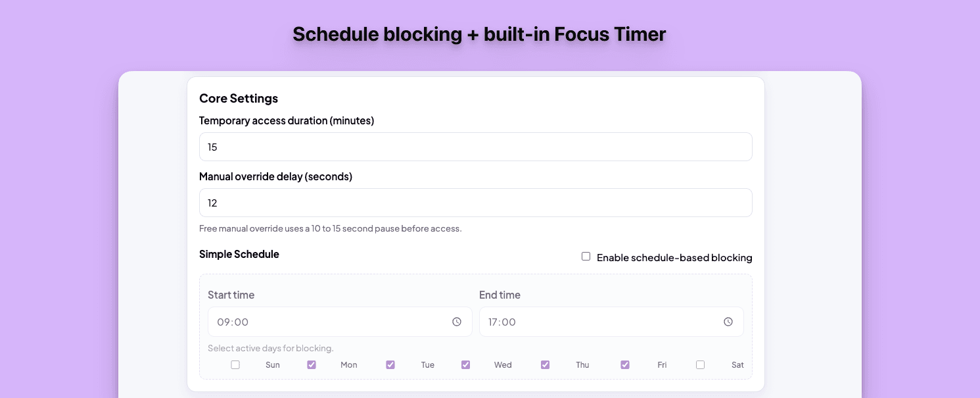Uncheck the Wed checkbox
This screenshot has height=398, width=980.
pyautogui.click(x=465, y=364)
